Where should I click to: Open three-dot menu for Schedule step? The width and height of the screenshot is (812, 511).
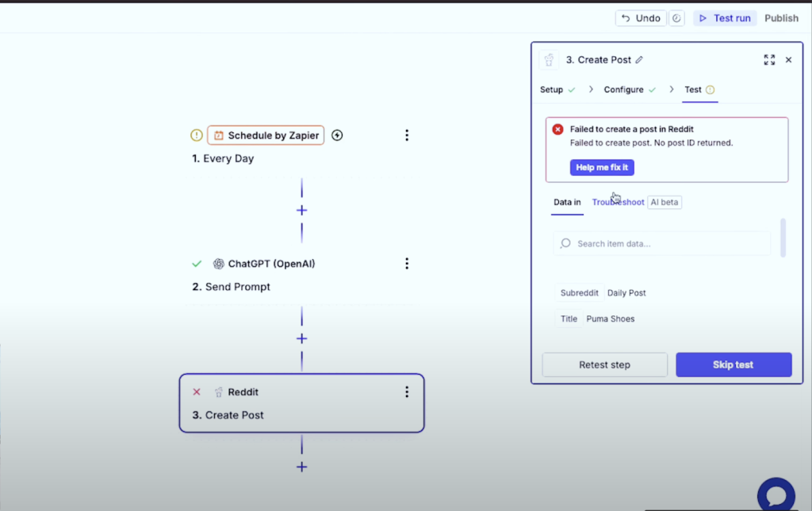tap(407, 135)
